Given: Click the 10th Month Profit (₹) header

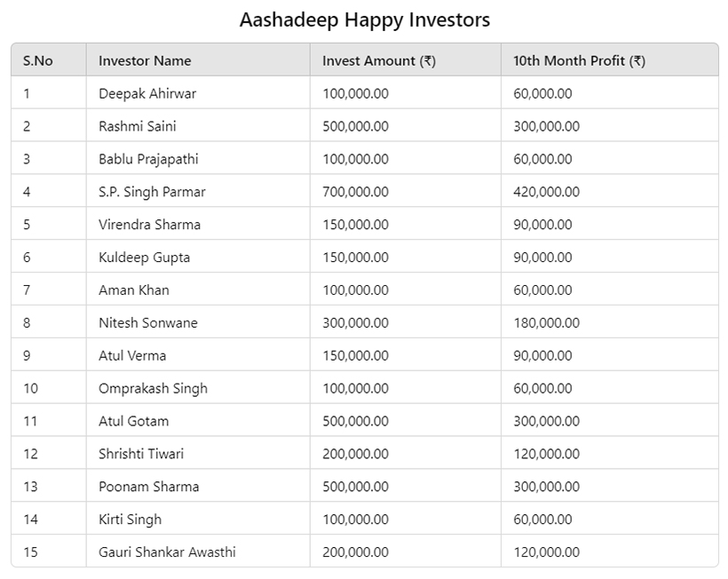Looking at the screenshot, I should (x=579, y=60).
